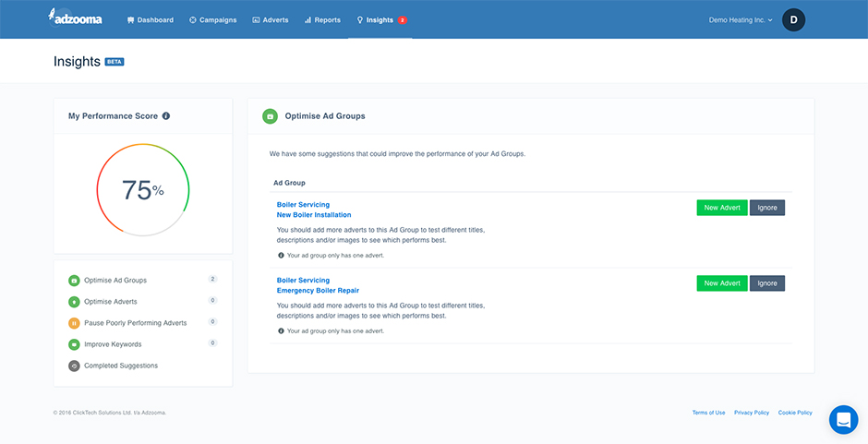Image resolution: width=868 pixels, height=444 pixels.
Task: Click the green Optimise Adverts sidebar icon
Action: tap(74, 302)
